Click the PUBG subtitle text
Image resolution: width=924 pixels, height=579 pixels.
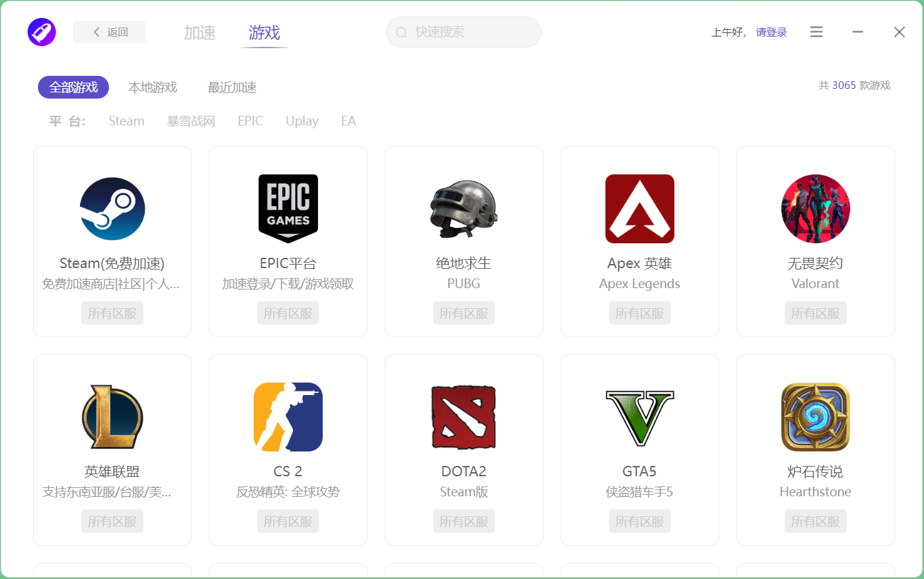pos(464,283)
